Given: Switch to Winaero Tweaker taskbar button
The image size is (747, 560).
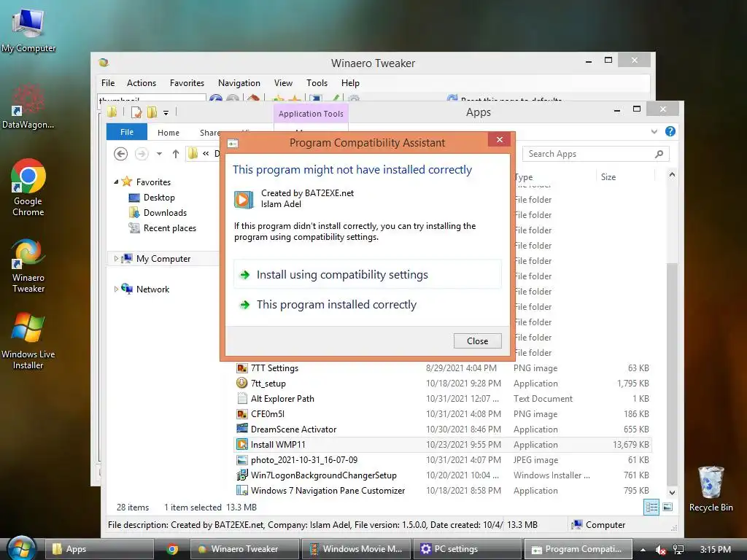Looking at the screenshot, I should click(245, 549).
